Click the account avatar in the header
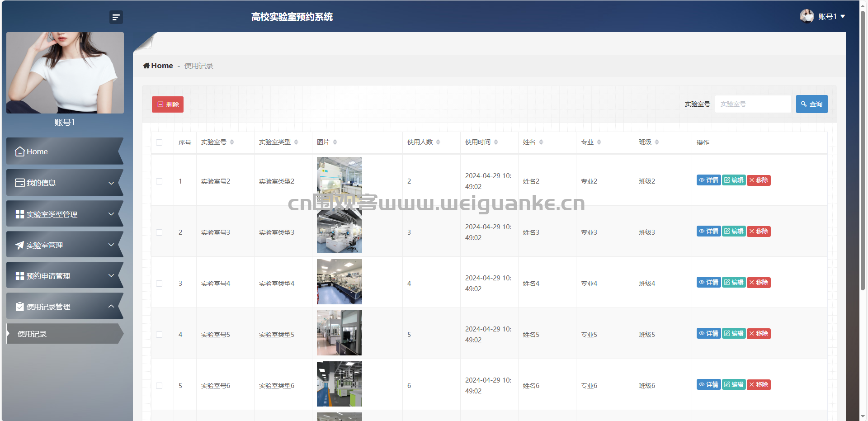Image resolution: width=868 pixels, height=421 pixels. pyautogui.click(x=807, y=16)
